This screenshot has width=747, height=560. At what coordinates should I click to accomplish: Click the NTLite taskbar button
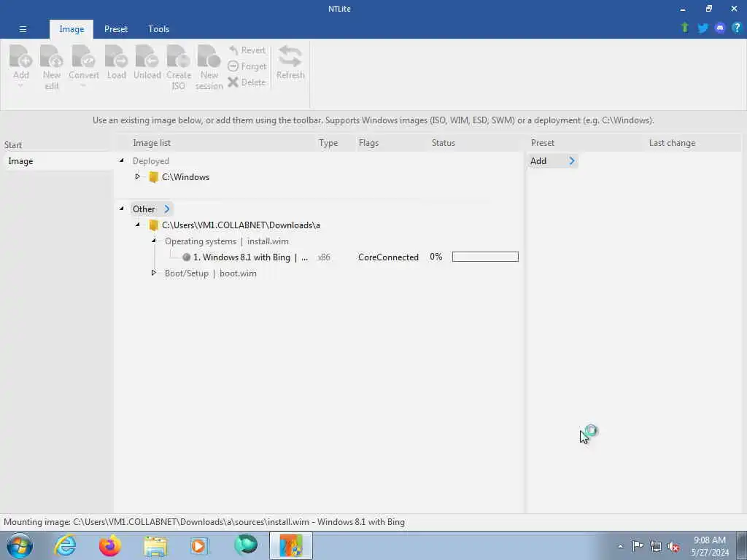(x=290, y=545)
